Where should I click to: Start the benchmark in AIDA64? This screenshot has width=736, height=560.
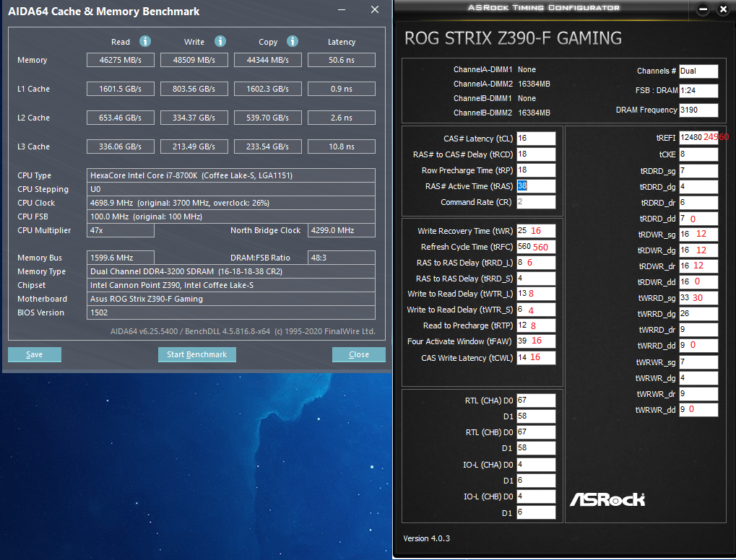click(196, 354)
